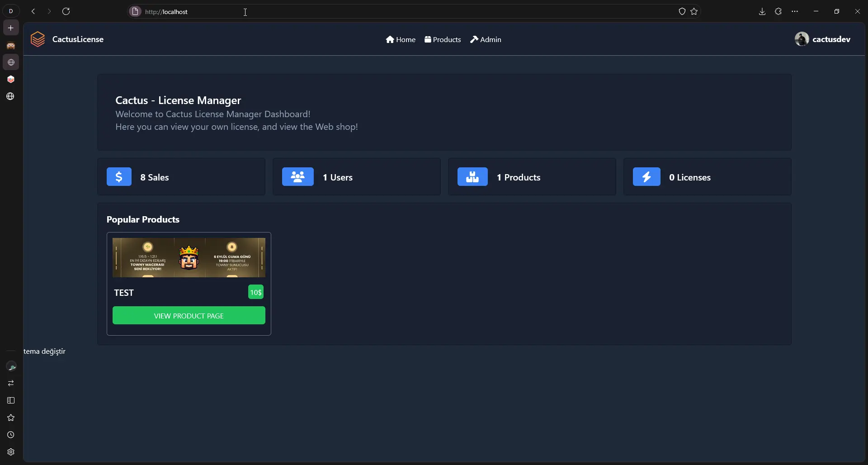The image size is (868, 465).
Task: Click the '1 Products' stat text
Action: point(519,177)
